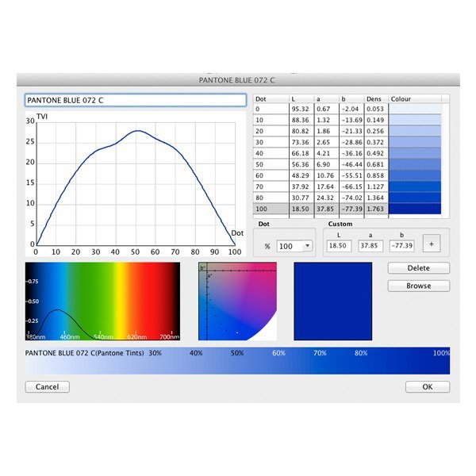Click the custom b value field
The image size is (476, 476).
click(403, 246)
